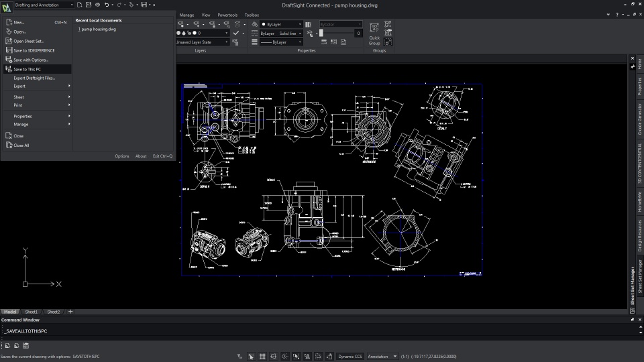Choose Save to This PC menu entry
Image resolution: width=644 pixels, height=362 pixels.
(38, 69)
